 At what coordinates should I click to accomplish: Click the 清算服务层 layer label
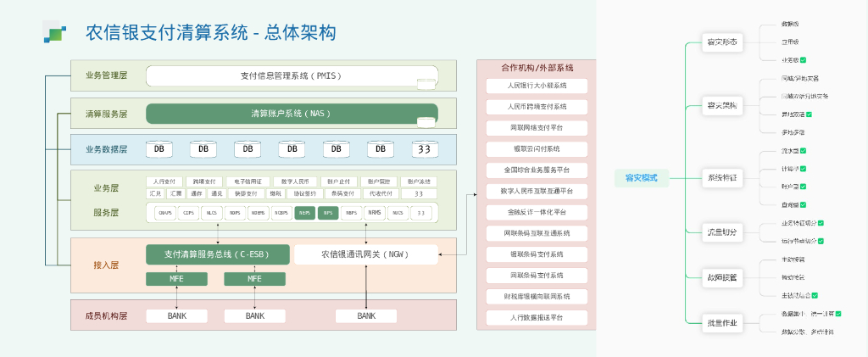click(x=106, y=114)
